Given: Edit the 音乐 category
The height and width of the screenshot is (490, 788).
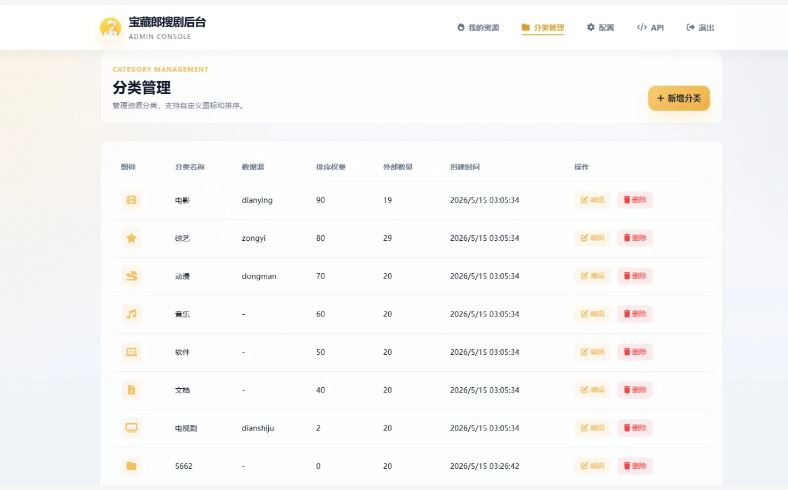Looking at the screenshot, I should (x=592, y=314).
